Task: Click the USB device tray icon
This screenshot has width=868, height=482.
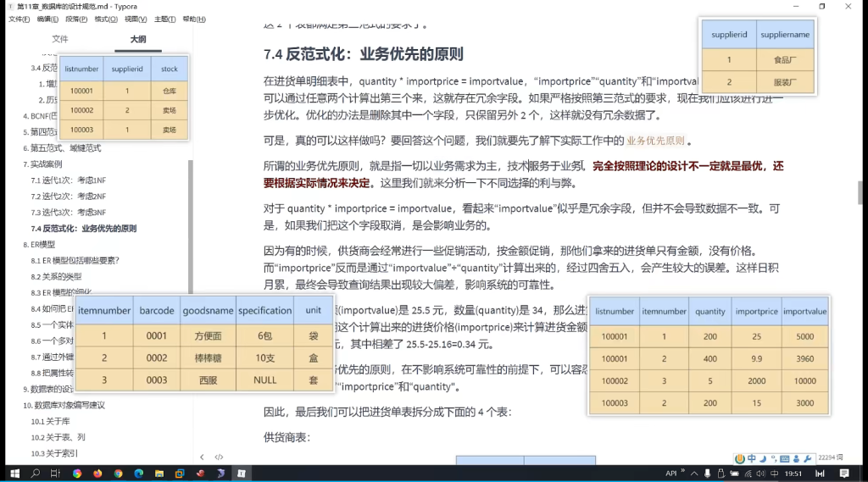Action: [x=721, y=474]
